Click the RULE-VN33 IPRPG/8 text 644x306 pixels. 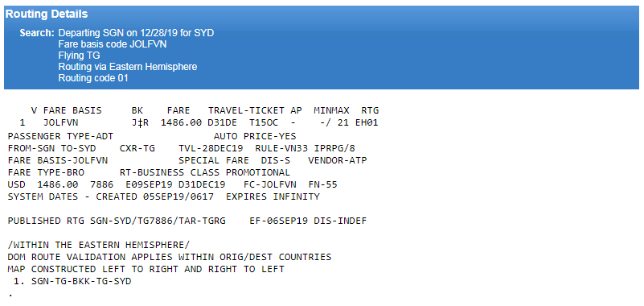pyautogui.click(x=306, y=148)
